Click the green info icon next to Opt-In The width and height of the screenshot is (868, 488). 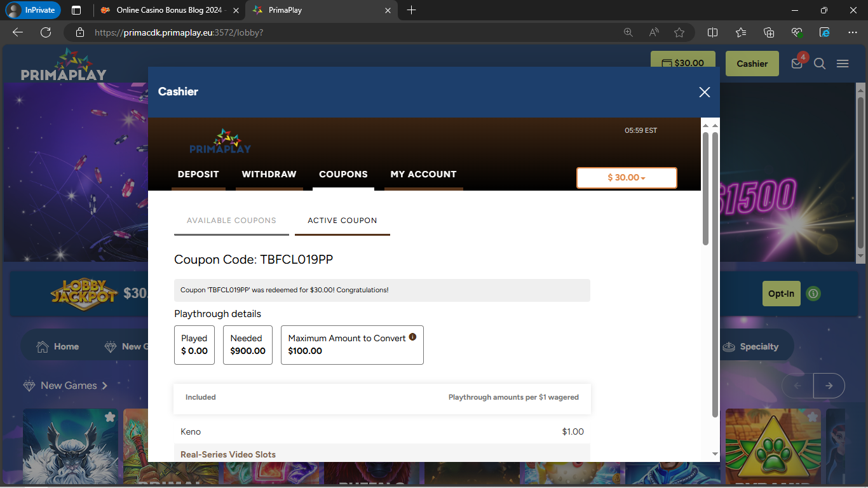813,294
